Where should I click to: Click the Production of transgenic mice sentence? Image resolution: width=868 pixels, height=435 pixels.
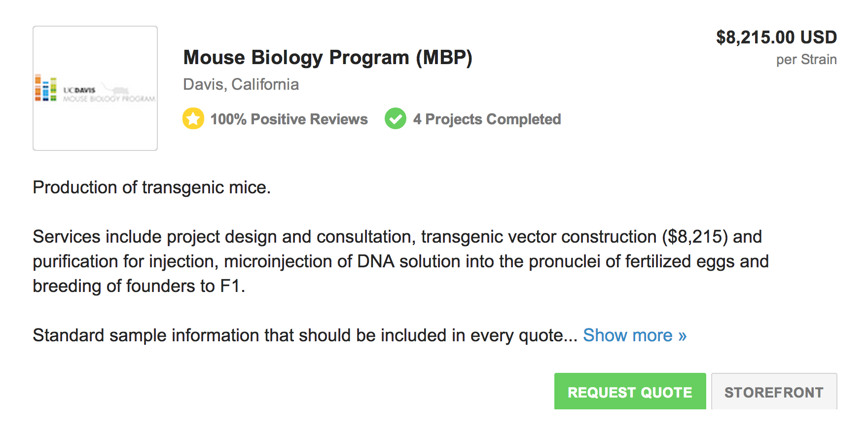click(152, 187)
